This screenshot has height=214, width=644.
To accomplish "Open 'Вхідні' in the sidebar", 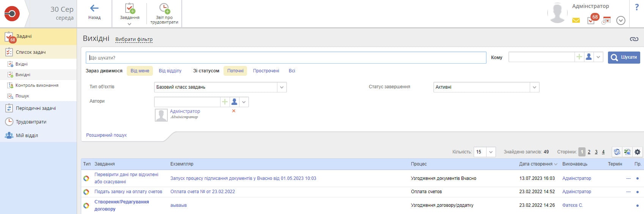I will 22,64.
